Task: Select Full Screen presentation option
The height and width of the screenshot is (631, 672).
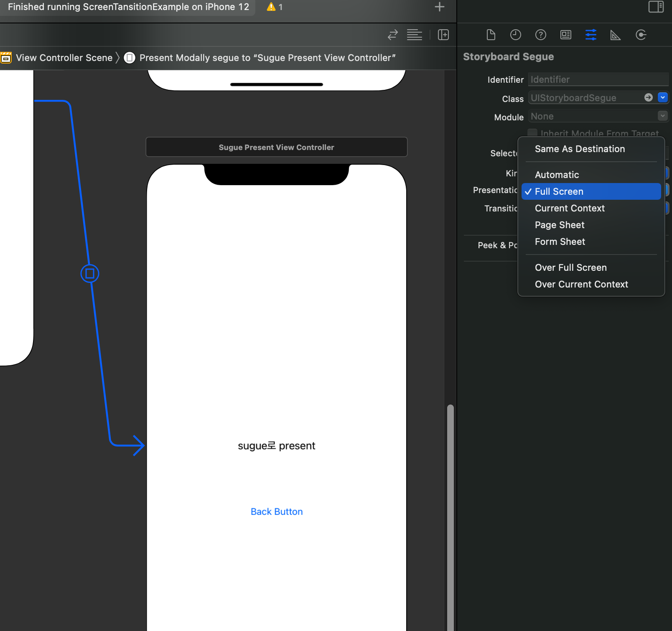Action: (591, 191)
